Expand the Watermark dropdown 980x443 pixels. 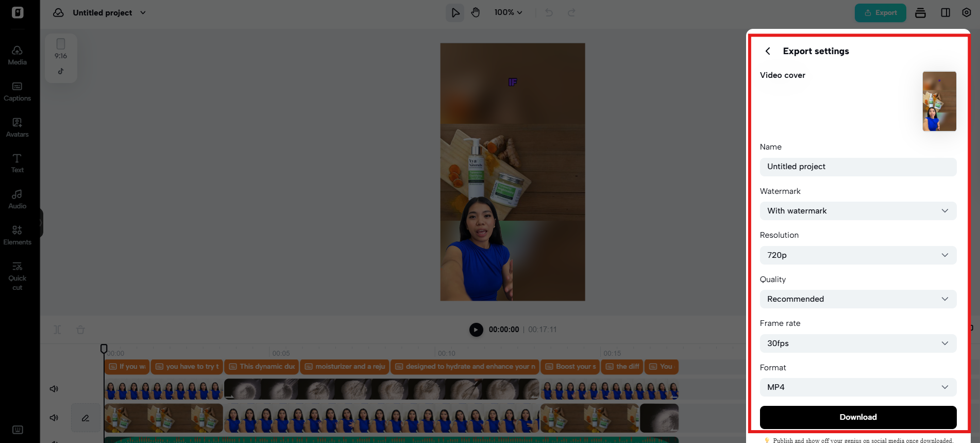pyautogui.click(x=858, y=211)
